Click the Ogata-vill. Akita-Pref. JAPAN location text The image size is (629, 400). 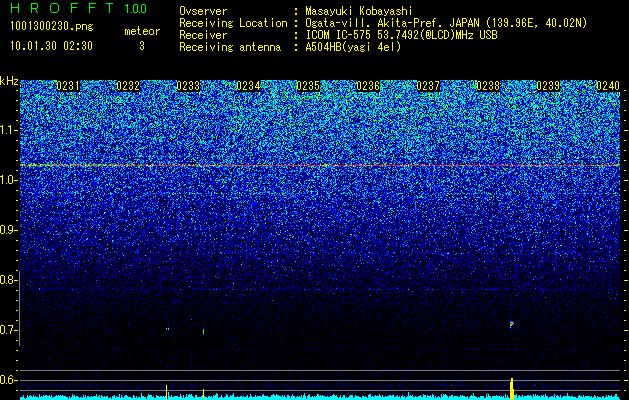click(x=446, y=23)
